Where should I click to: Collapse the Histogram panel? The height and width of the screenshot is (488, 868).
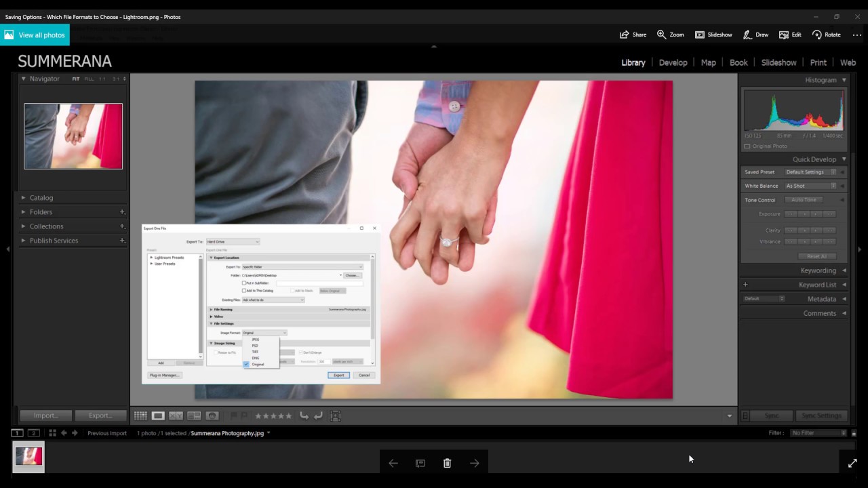coord(844,80)
